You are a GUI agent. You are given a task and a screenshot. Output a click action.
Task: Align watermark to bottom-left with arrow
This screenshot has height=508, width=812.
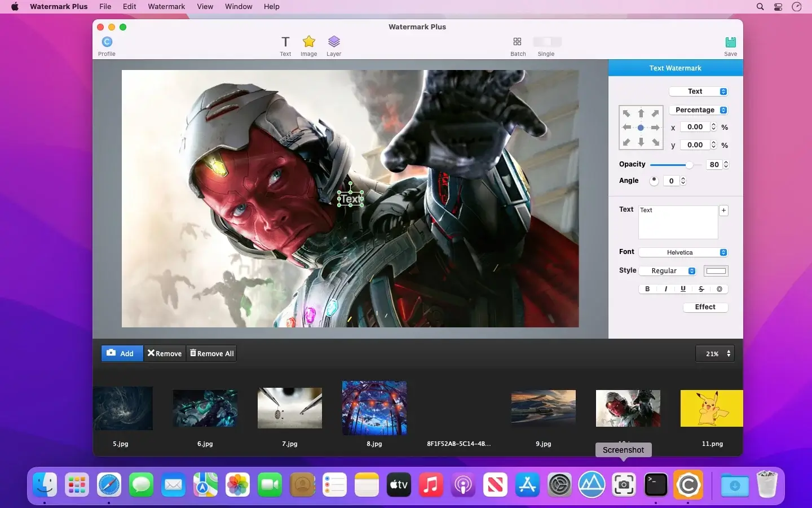(x=626, y=142)
